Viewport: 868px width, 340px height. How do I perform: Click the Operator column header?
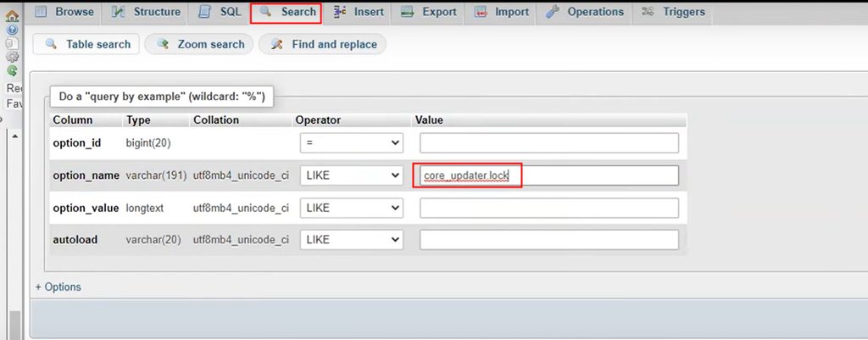[319, 120]
